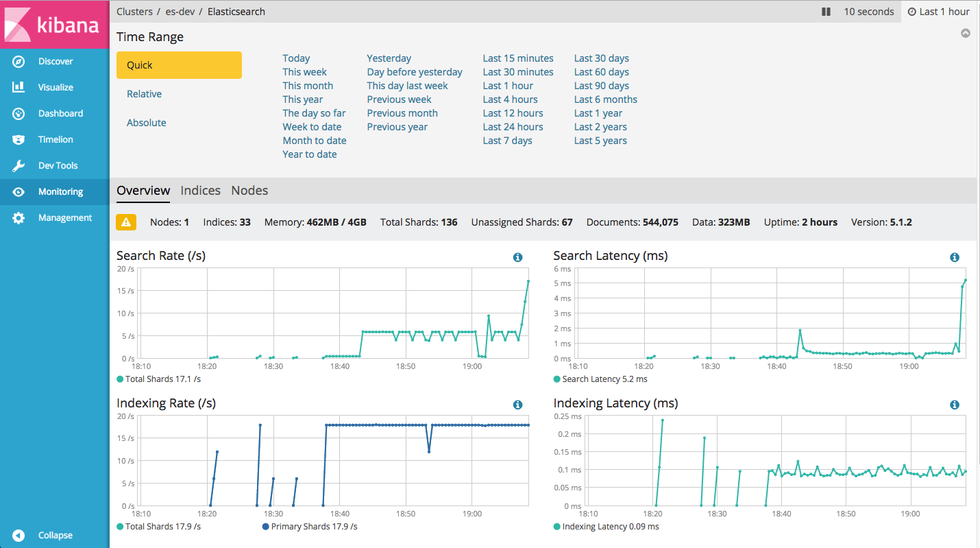This screenshot has width=980, height=548.
Task: Choose Week to date range
Action: pyautogui.click(x=312, y=127)
